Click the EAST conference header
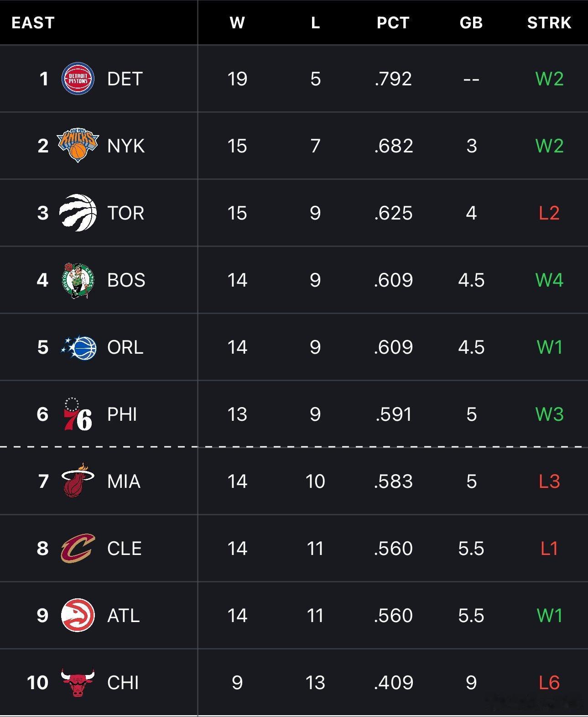Viewport: 588px width, 717px height. pyautogui.click(x=33, y=23)
